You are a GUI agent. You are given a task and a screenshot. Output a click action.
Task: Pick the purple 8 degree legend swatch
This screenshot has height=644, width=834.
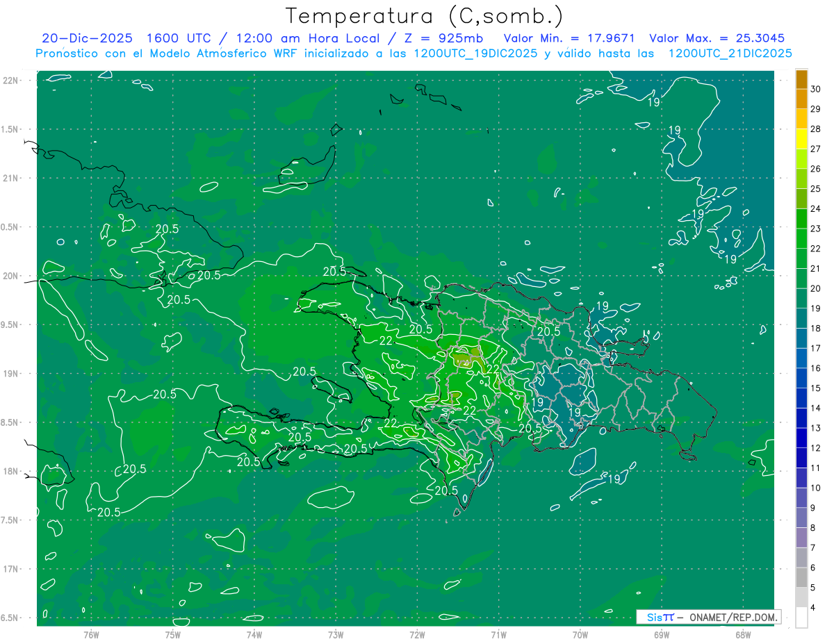coord(801,518)
